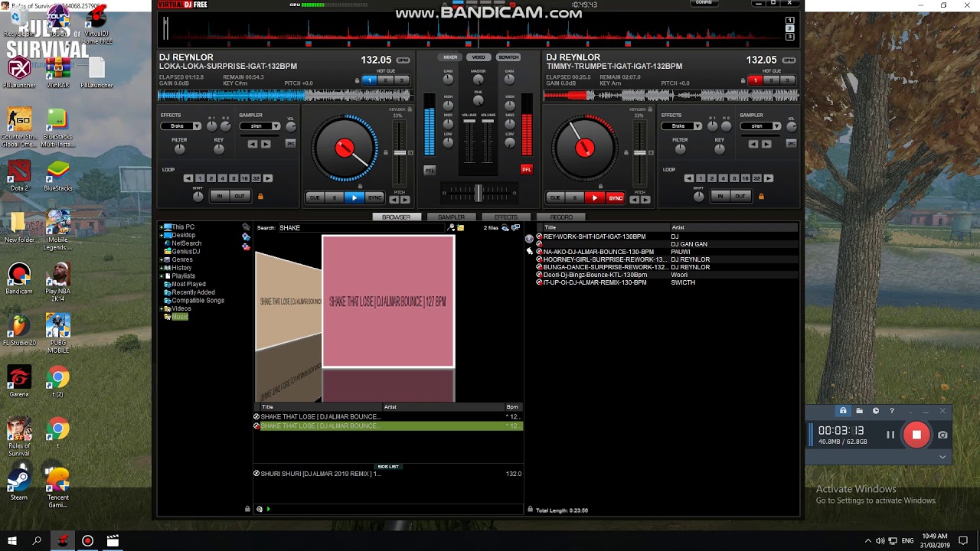
Task: Toggle left deck orange loop lock
Action: [260, 197]
